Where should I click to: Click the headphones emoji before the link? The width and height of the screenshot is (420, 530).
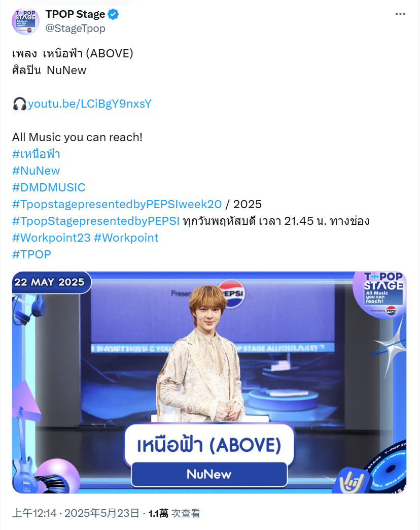tap(20, 104)
